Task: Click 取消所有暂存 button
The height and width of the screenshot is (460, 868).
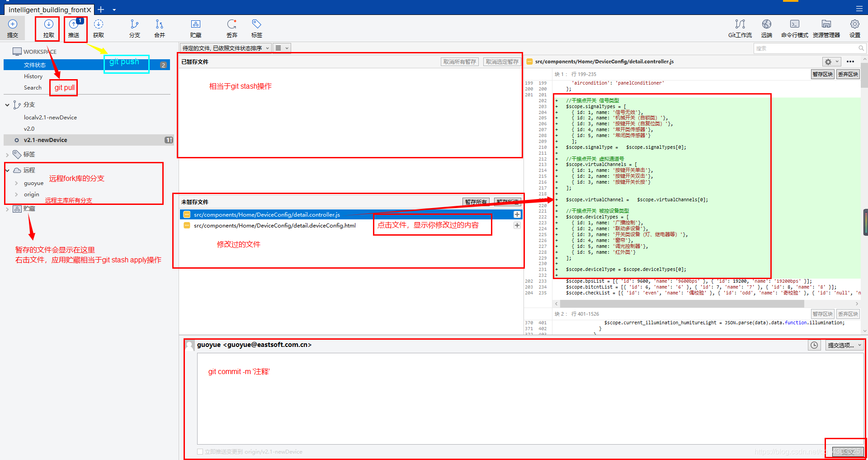Action: 459,62
